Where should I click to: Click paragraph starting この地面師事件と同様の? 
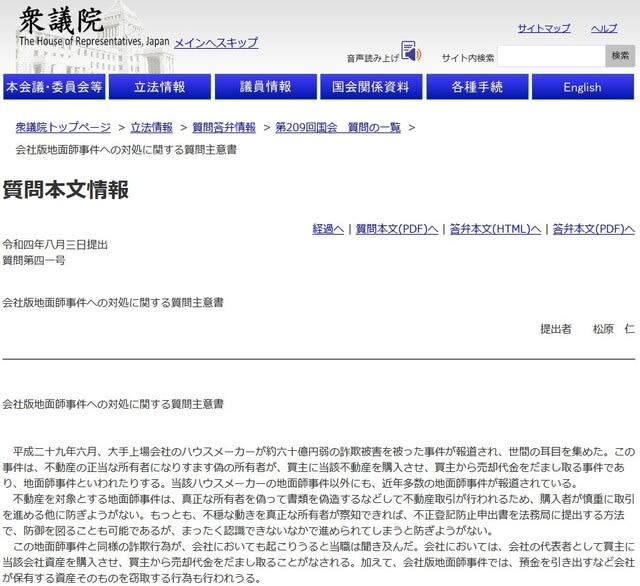tap(319, 562)
